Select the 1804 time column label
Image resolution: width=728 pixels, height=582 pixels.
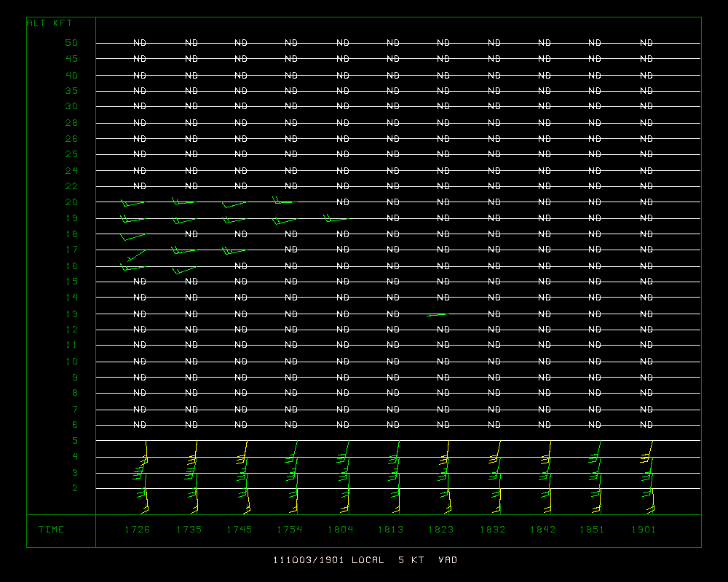point(339,530)
